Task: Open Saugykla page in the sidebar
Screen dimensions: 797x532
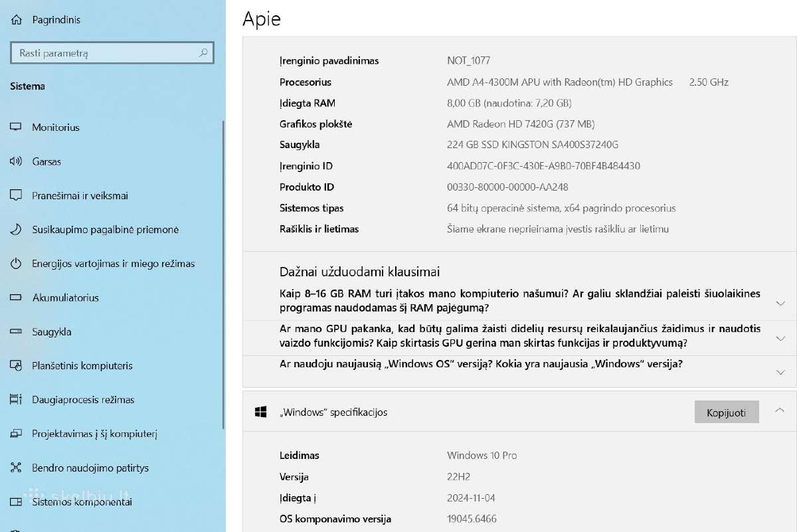Action: coord(52,332)
